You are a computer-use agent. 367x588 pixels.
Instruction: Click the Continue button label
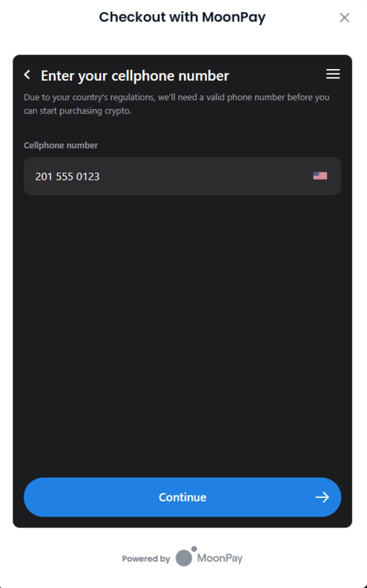[182, 497]
